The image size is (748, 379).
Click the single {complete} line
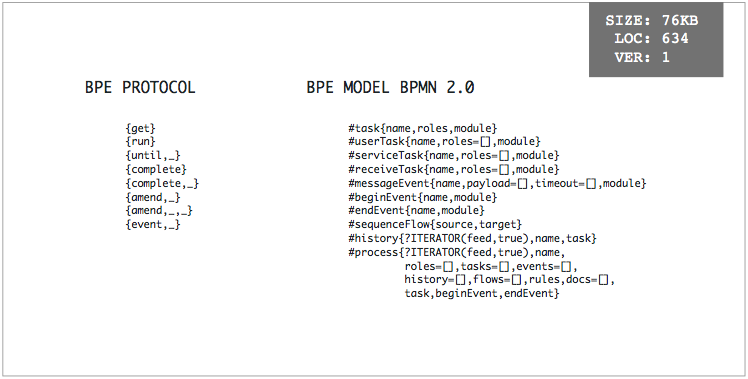156,169
